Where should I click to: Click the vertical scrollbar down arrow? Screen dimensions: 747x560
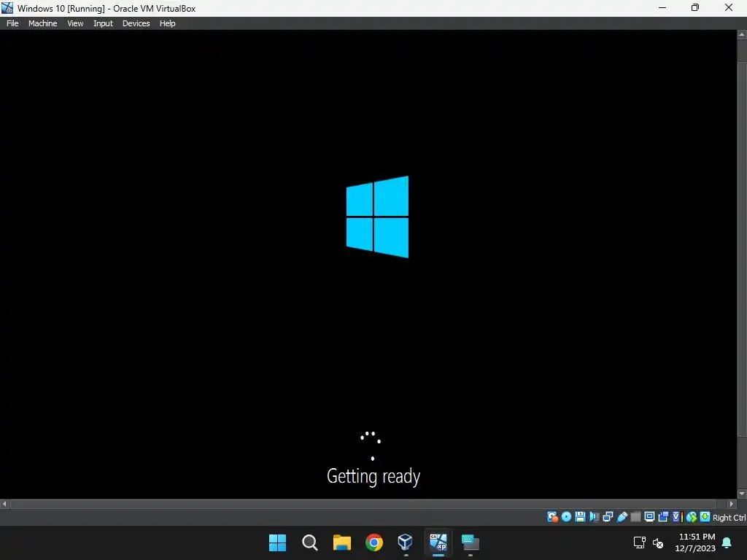tap(742, 494)
